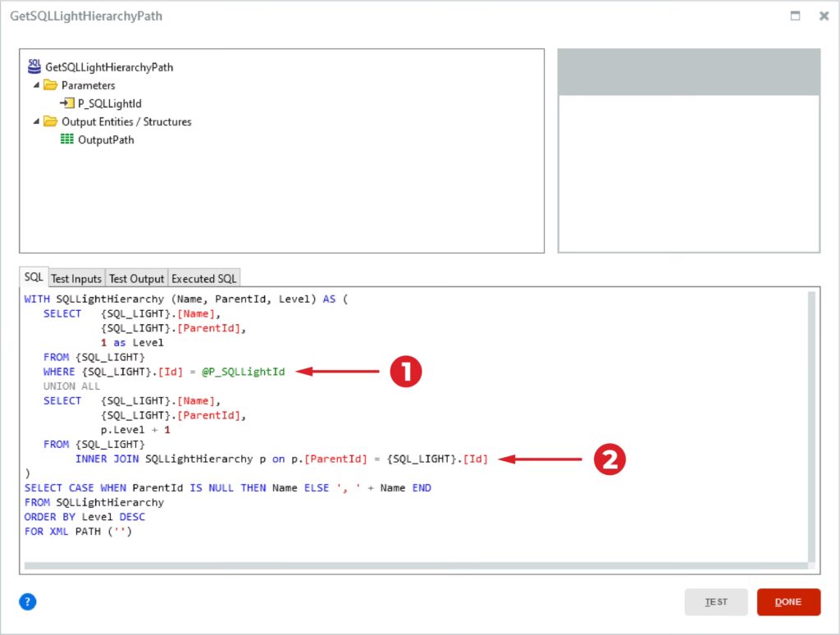The image size is (840, 635).
Task: Switch to the Test Output tab
Action: pos(136,279)
